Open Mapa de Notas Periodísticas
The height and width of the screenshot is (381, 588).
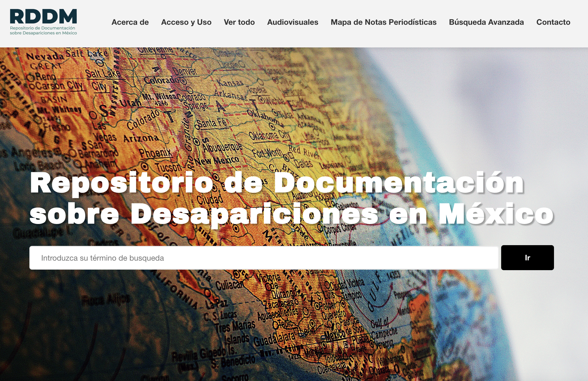384,22
